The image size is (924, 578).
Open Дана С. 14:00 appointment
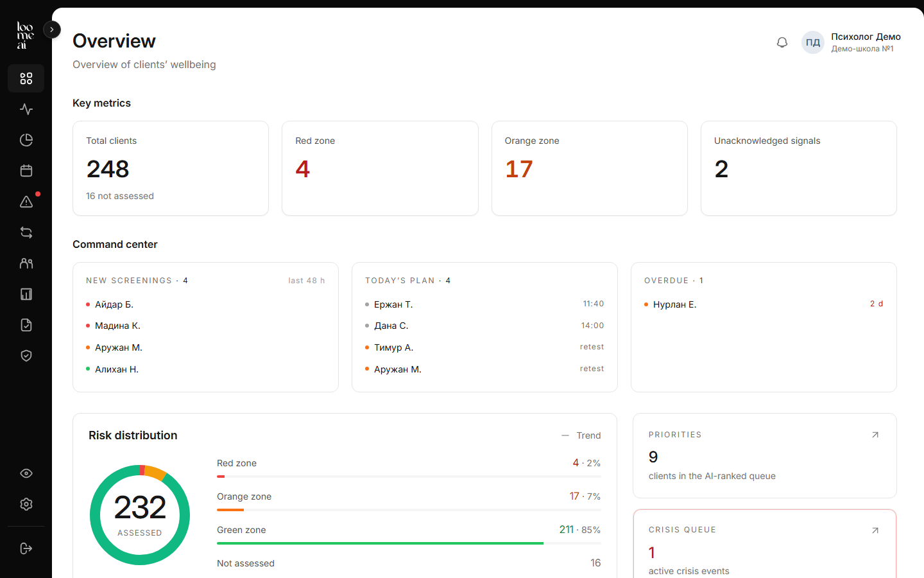coord(484,326)
